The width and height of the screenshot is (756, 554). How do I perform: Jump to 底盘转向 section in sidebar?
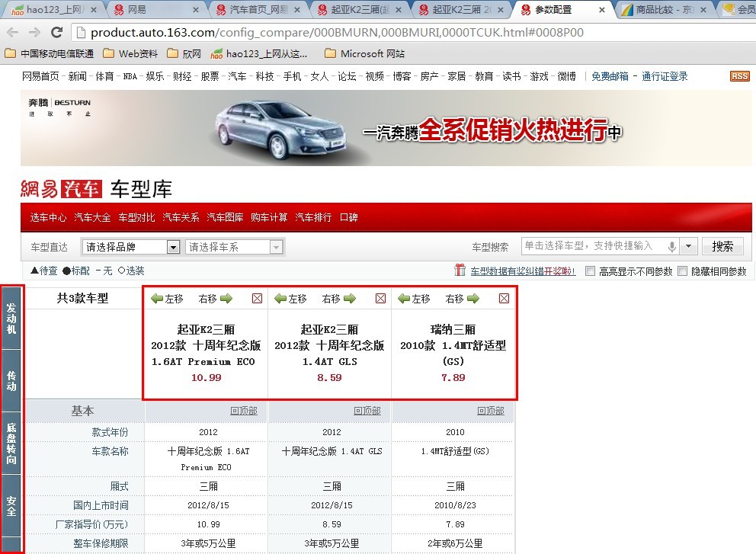point(11,444)
